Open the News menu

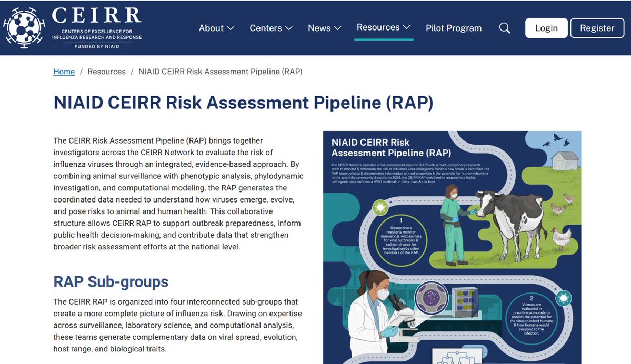[x=324, y=28]
